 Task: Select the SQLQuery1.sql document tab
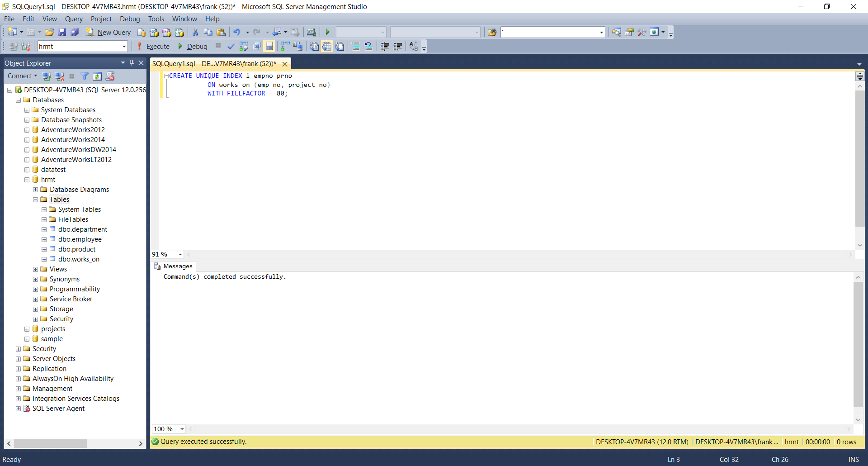214,63
